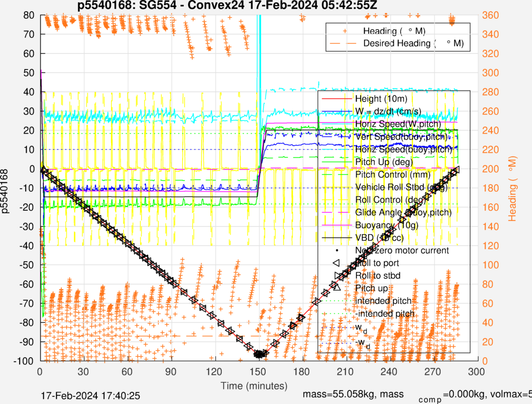Image resolution: width=532 pixels, height=404 pixels.
Task: Click the x-axis tick label '240'
Action: [x=389, y=371]
